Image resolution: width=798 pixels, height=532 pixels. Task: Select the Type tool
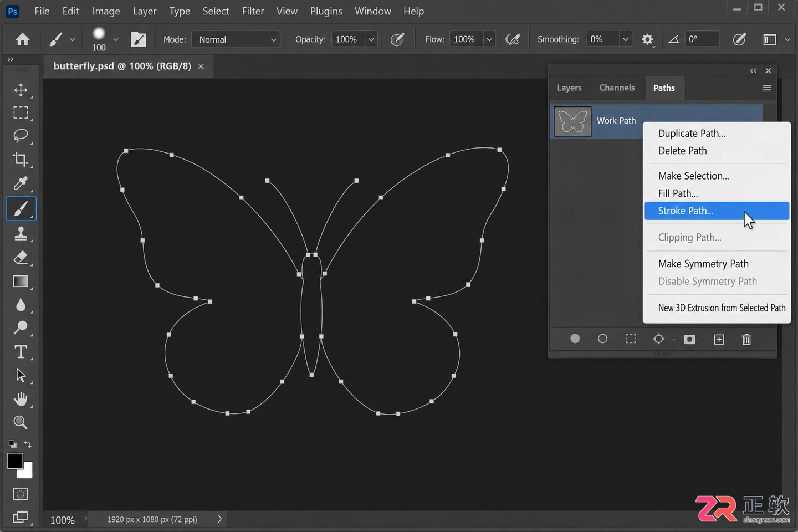[x=21, y=352]
